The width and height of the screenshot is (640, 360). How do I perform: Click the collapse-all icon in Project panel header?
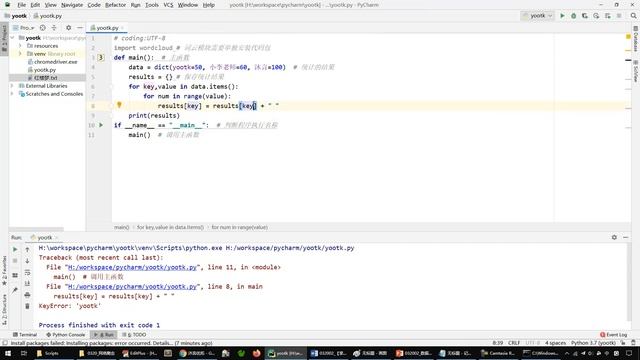point(54,27)
